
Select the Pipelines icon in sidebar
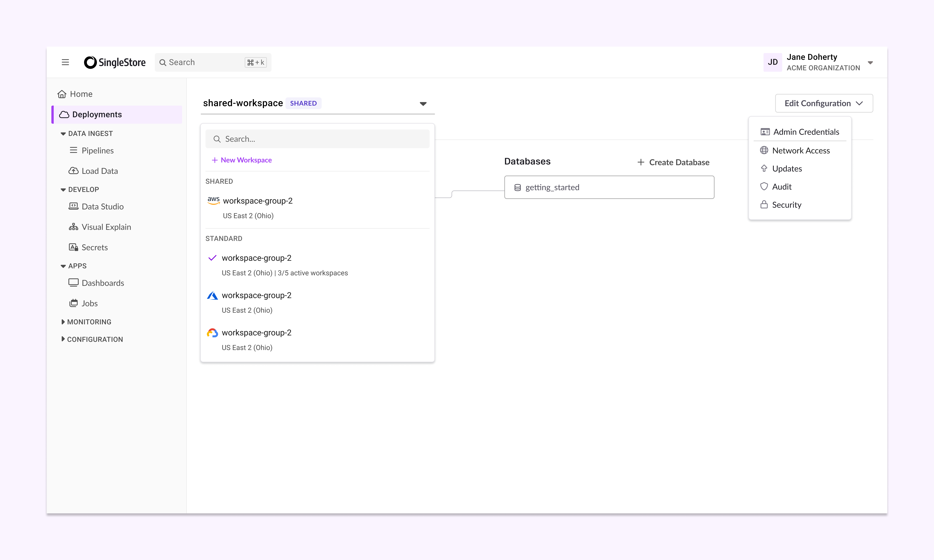tap(73, 150)
